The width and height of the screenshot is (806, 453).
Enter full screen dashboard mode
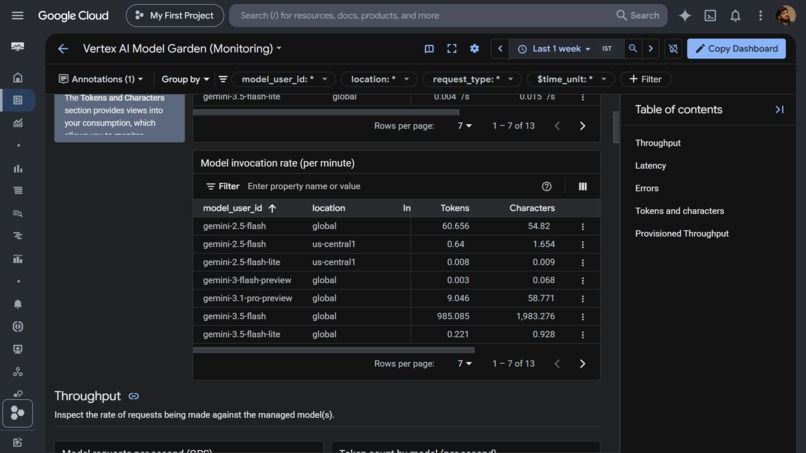pos(451,49)
